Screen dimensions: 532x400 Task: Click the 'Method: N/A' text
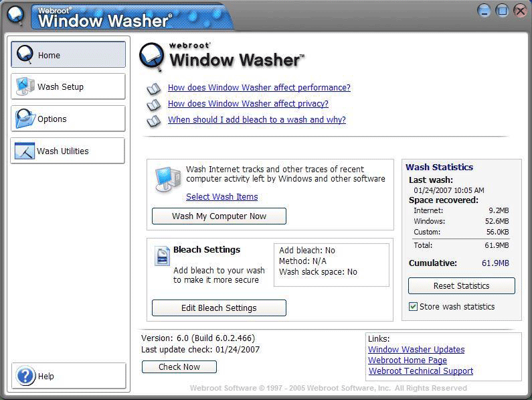(x=302, y=261)
